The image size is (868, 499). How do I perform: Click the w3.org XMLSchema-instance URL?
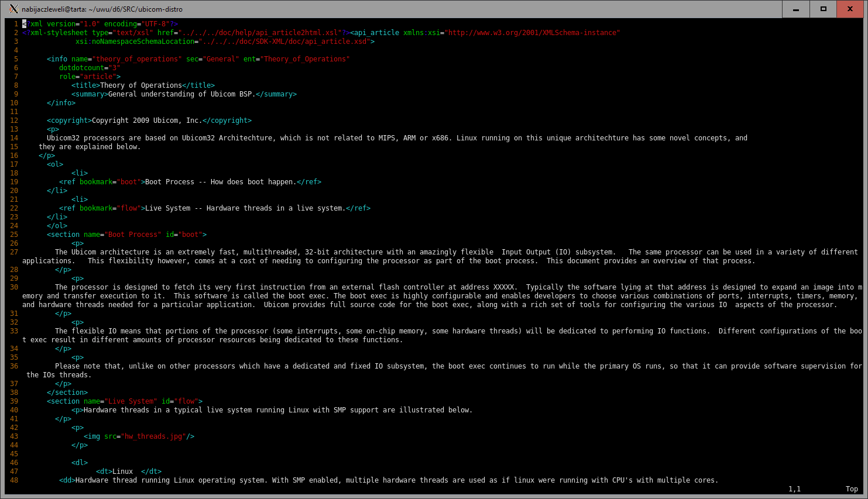pos(532,33)
